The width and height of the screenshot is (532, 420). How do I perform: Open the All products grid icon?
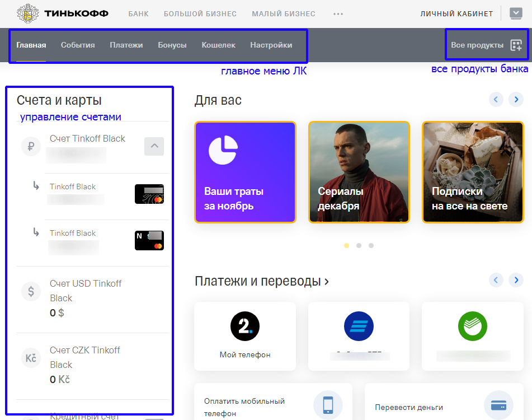click(x=516, y=45)
